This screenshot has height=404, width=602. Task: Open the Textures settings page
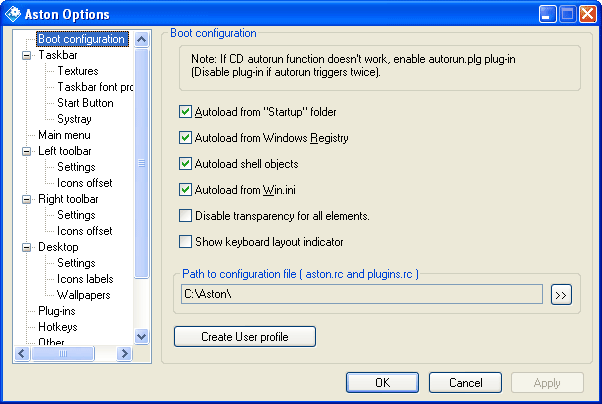(x=78, y=71)
